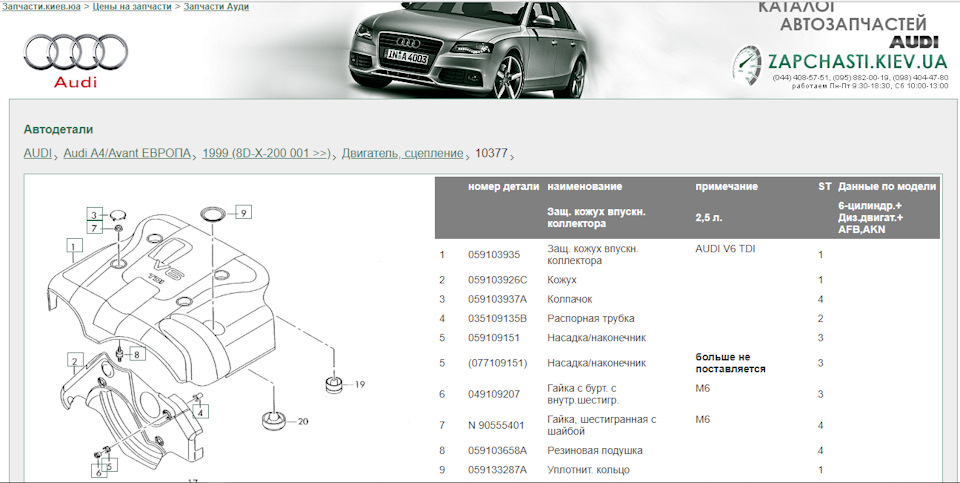Open the Запчасти.киев.юа breadcrumb link
960x483 pixels.
[x=41, y=6]
